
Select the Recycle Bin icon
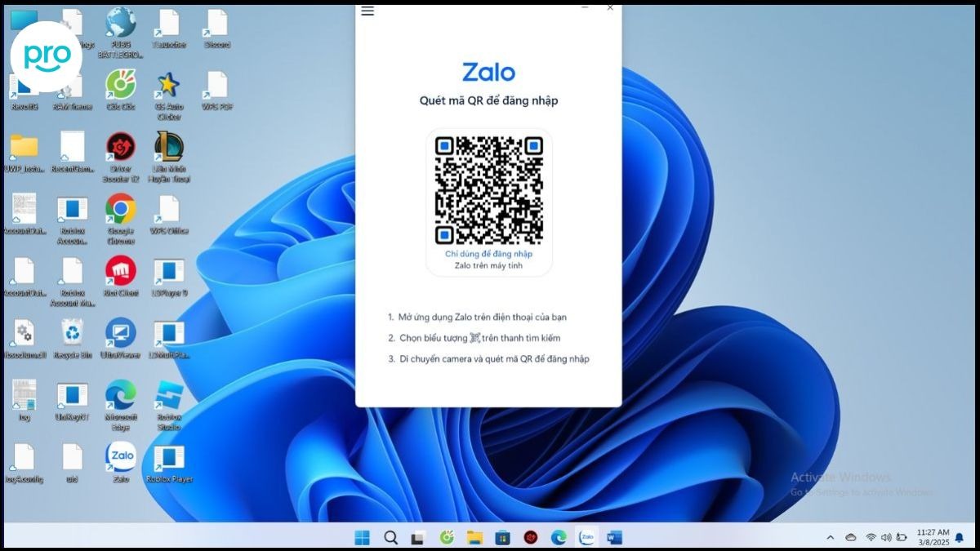pos(73,340)
